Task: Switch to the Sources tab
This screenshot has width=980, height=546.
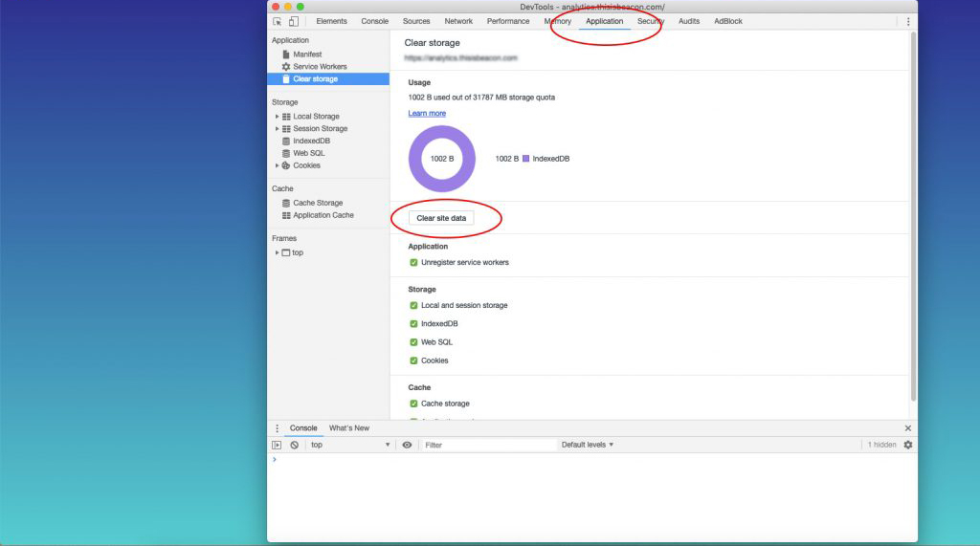Action: point(416,21)
